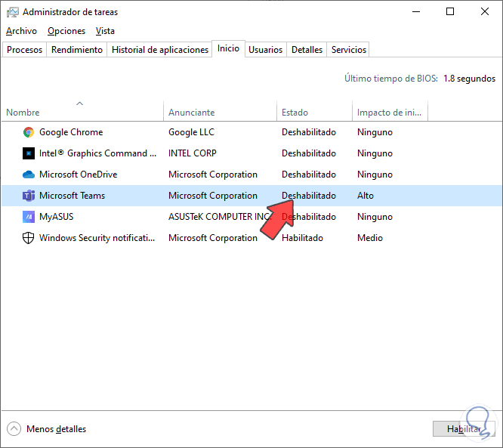Click the 1.8 segundos BIOS time value
Screen dimensions: 503x448
(x=469, y=79)
